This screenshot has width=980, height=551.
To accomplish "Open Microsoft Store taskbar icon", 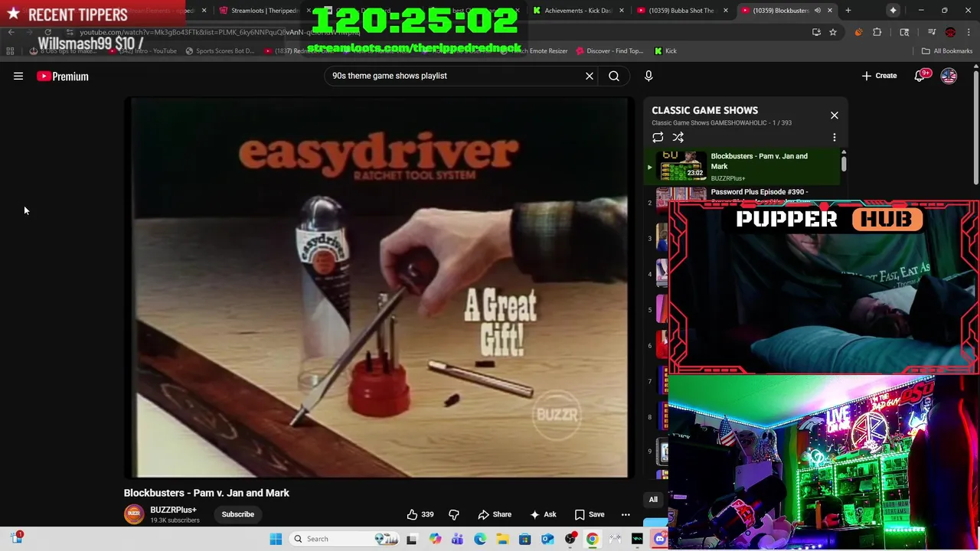I will [x=524, y=539].
